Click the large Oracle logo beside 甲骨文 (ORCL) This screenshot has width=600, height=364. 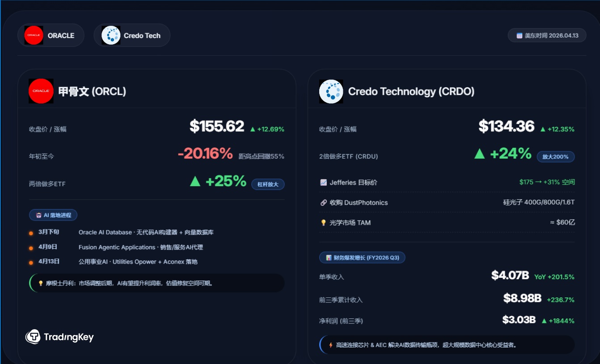click(x=41, y=91)
